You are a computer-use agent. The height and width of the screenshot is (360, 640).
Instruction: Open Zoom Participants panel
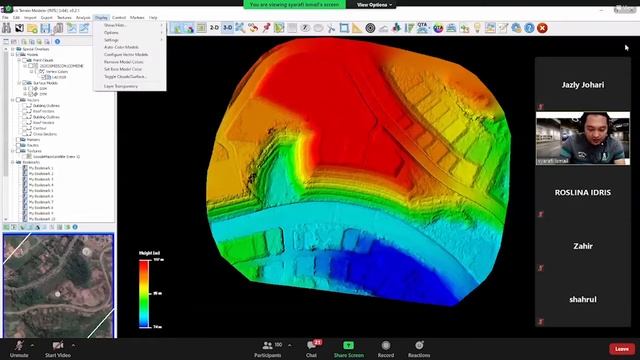(x=268, y=349)
